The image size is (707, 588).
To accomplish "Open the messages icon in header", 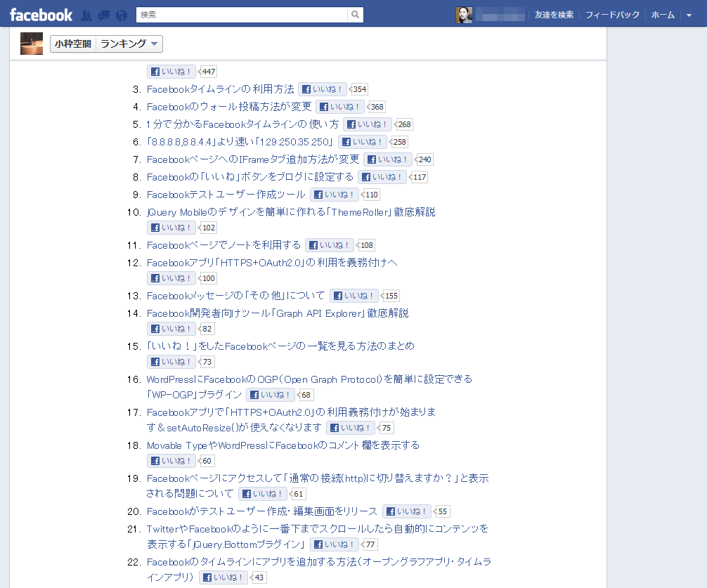I will point(104,15).
